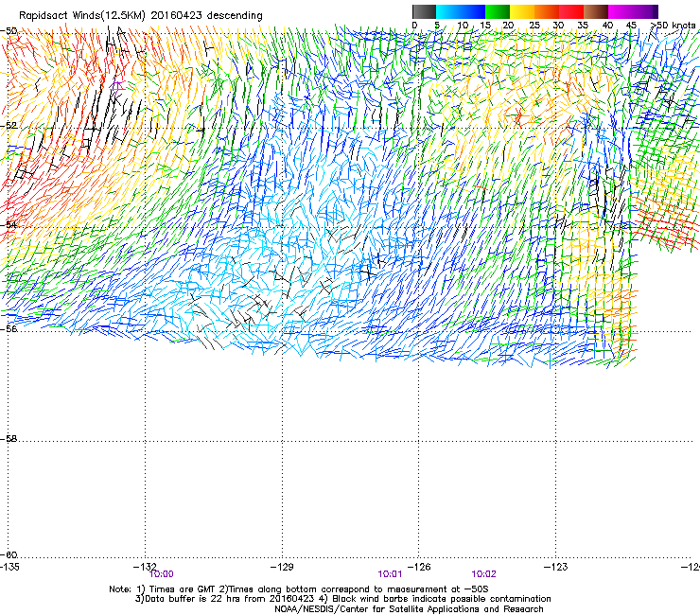The width and height of the screenshot is (700, 615).
Task: Click the gray 0–5 knot legend swatch
Action: (424, 11)
